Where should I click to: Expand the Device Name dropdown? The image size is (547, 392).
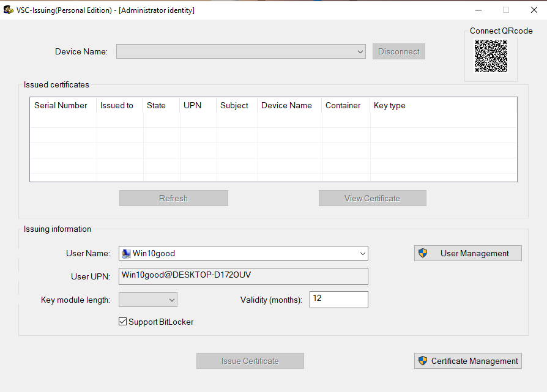tap(360, 52)
